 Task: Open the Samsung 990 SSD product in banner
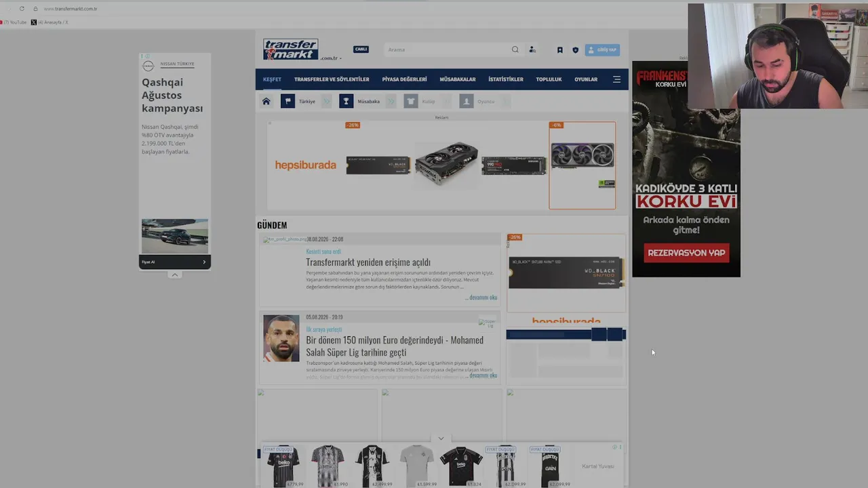(x=513, y=165)
